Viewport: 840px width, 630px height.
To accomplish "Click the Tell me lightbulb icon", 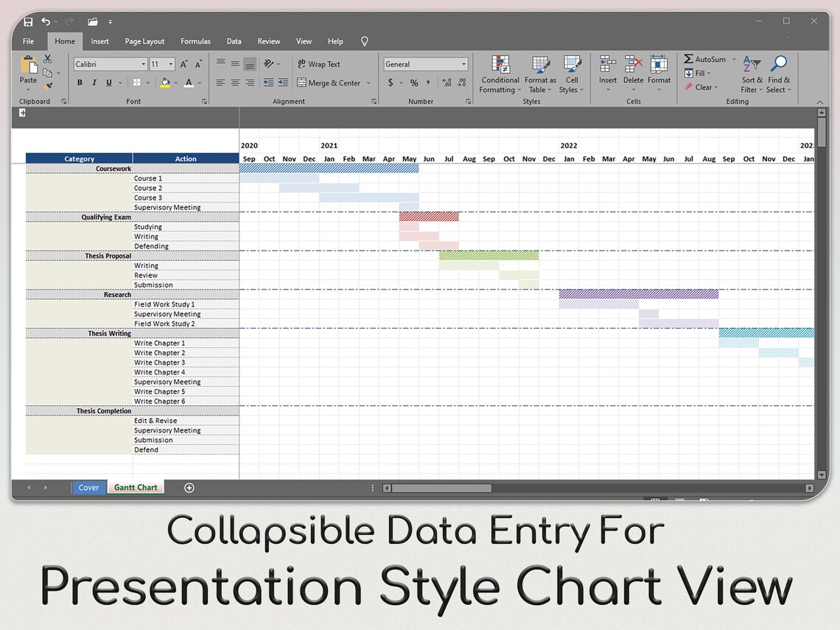I will point(364,41).
